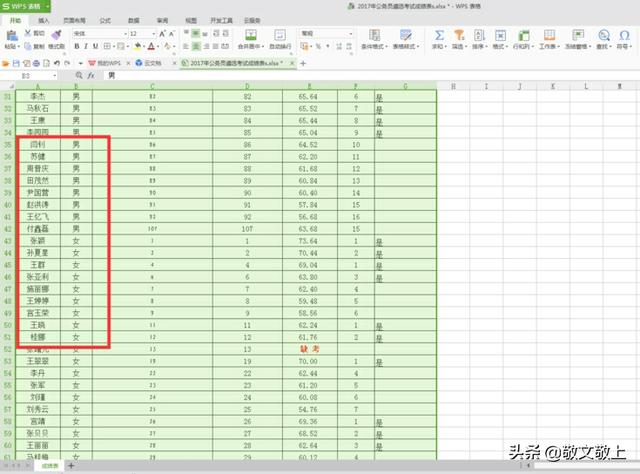Click Merge and Center (合并居中) icon
640x474 pixels.
(251, 36)
